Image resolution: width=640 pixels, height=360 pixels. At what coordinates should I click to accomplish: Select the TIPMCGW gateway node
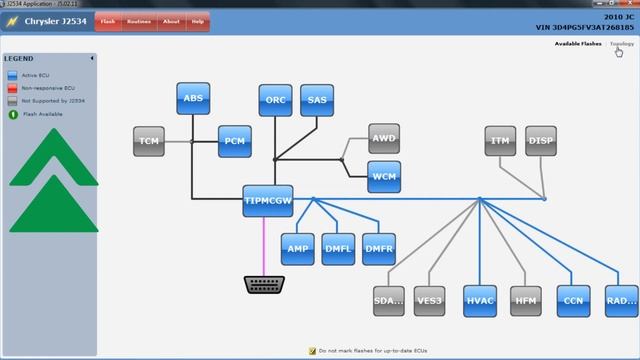[268, 201]
